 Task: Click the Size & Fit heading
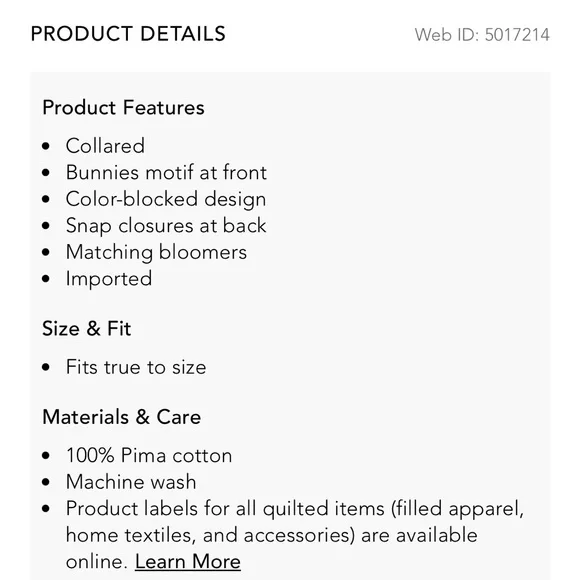[87, 328]
